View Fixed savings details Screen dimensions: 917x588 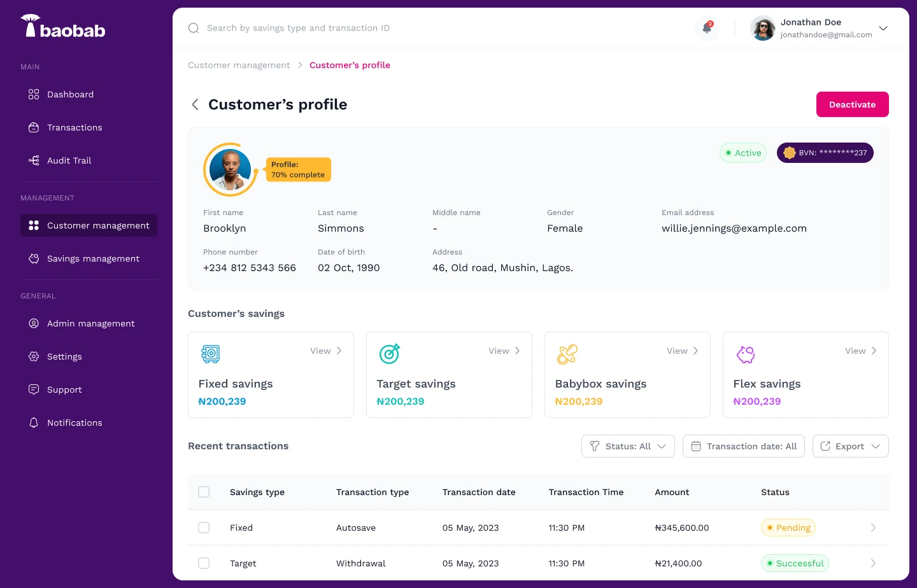(x=325, y=351)
